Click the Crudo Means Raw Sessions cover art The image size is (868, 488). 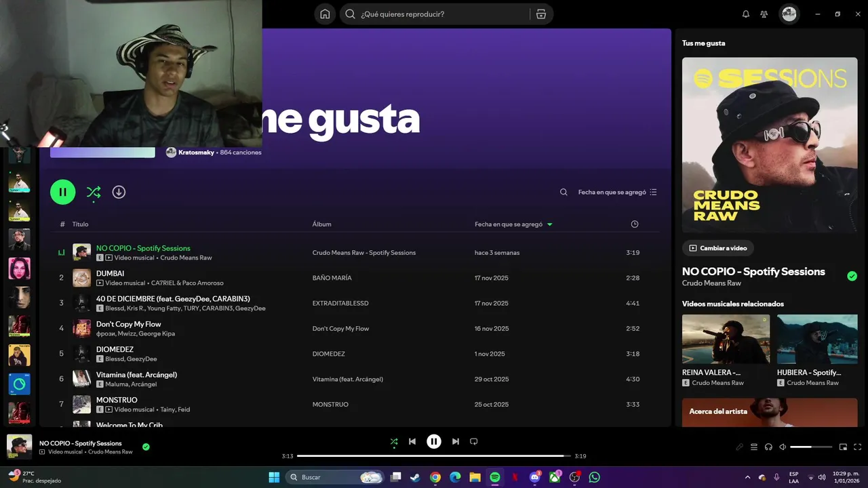[x=770, y=144]
